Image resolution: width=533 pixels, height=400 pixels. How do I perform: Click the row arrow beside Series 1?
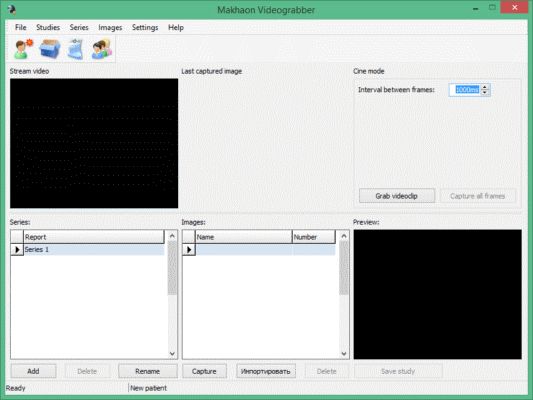(x=17, y=249)
